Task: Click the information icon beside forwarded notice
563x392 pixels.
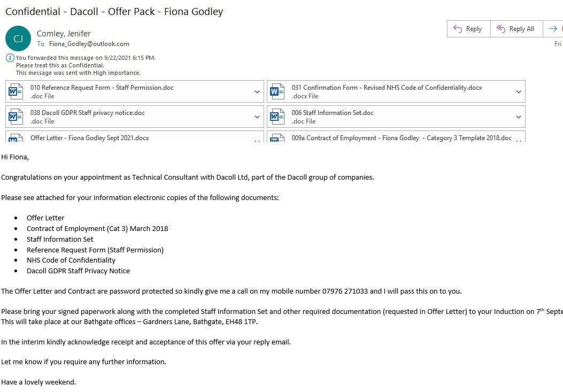Action: (x=10, y=58)
